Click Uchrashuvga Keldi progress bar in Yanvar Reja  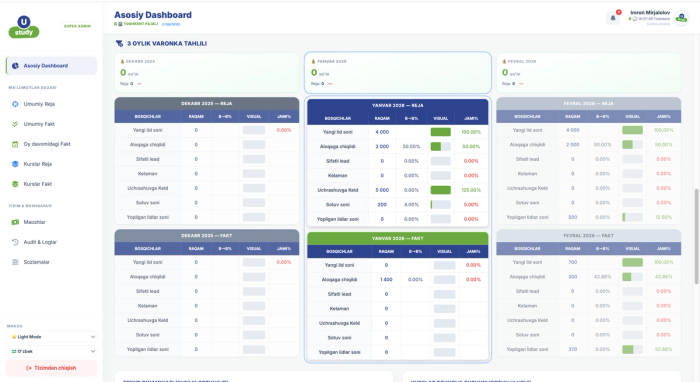[x=441, y=190]
